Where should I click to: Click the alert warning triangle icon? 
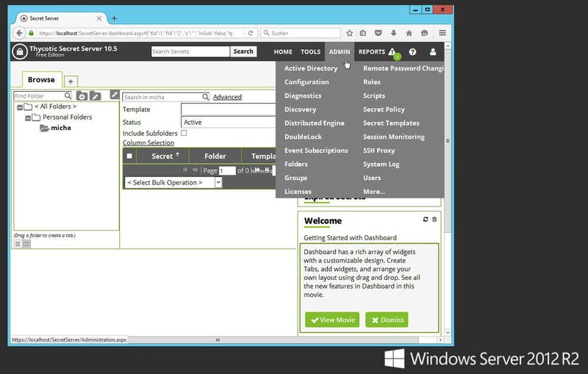click(392, 51)
